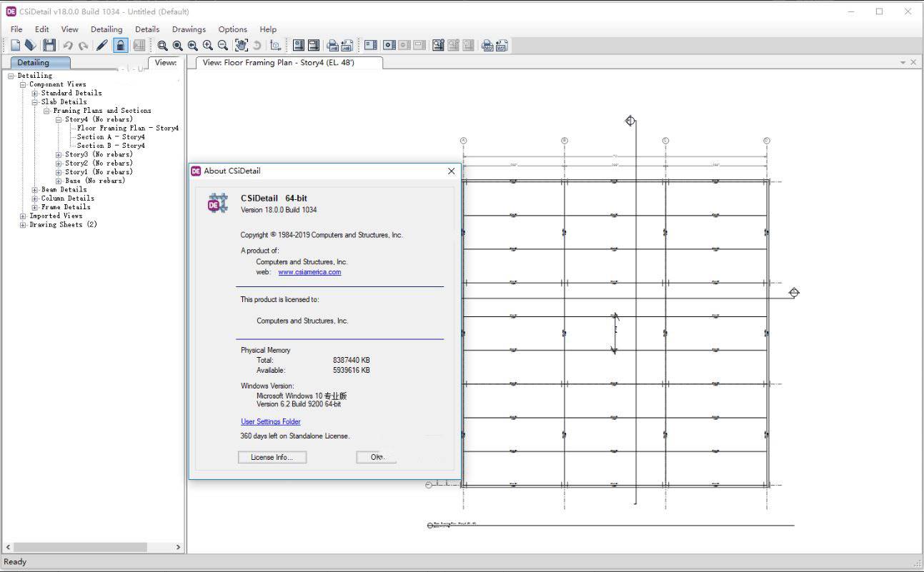Screen dimensions: 924x572
Task: Open the View menu
Action: click(70, 29)
